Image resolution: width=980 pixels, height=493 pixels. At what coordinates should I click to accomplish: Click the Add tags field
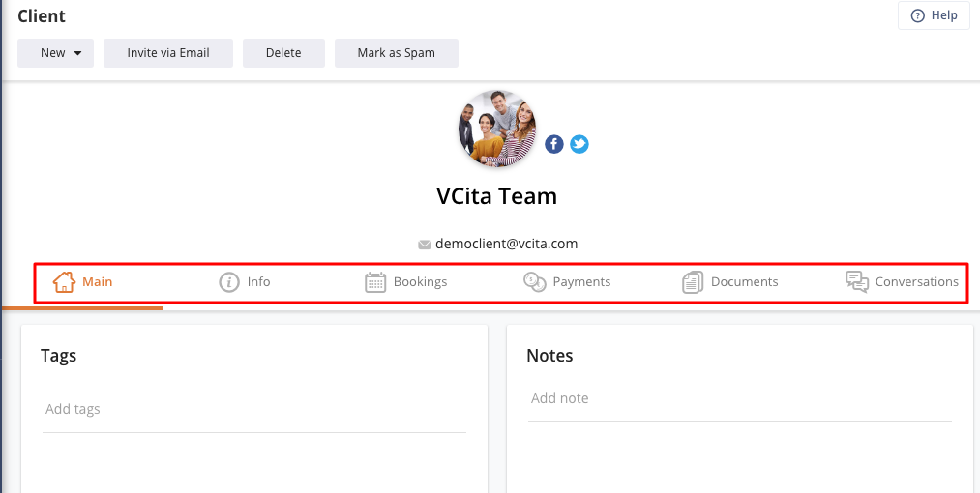[x=254, y=409]
